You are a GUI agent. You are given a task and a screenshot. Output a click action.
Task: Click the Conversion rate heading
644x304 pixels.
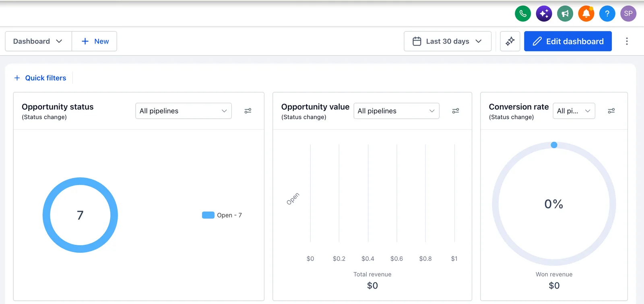click(x=519, y=107)
